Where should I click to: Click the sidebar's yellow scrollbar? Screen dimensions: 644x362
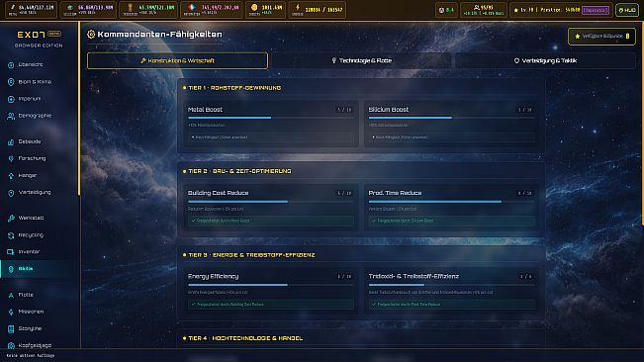click(x=79, y=109)
